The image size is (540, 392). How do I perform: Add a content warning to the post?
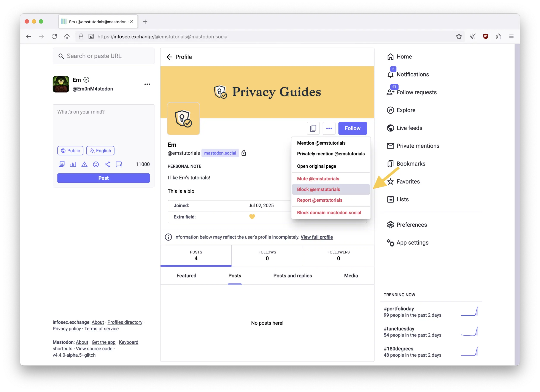pos(84,164)
